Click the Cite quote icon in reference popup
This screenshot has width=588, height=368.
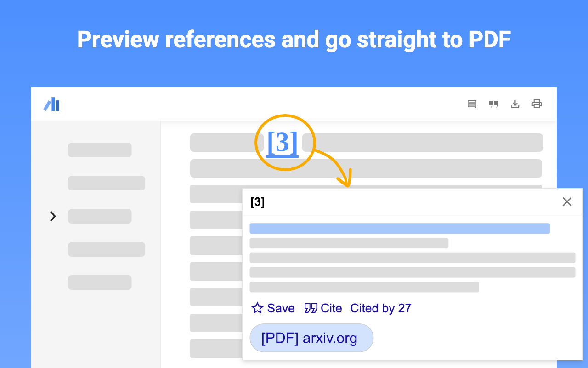tap(311, 308)
